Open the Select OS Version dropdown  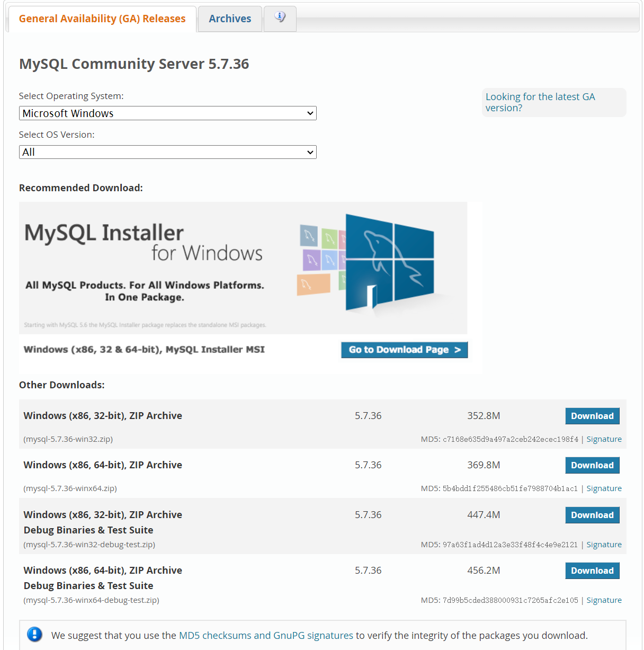pyautogui.click(x=168, y=152)
